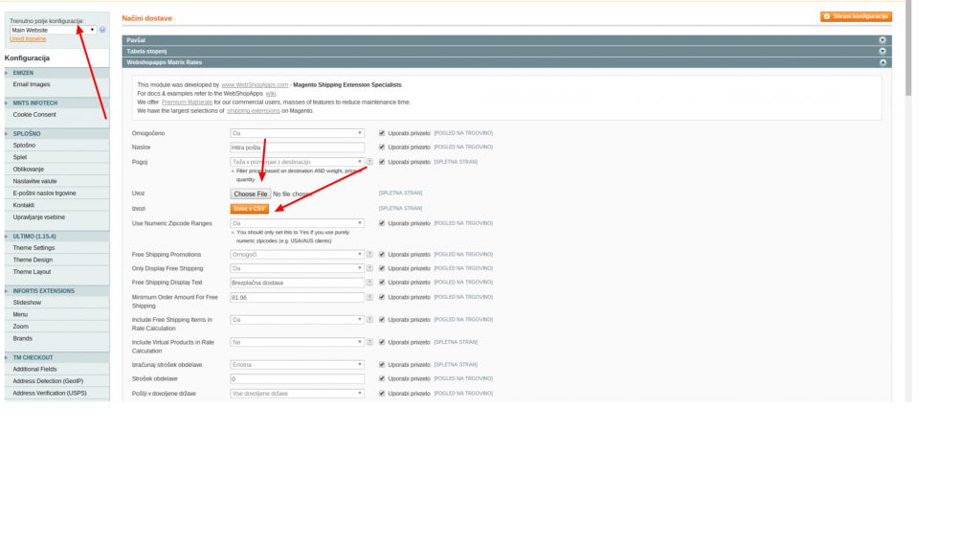Click the expand icon on the Tabela stopenj section
980x546 pixels.
tap(882, 51)
